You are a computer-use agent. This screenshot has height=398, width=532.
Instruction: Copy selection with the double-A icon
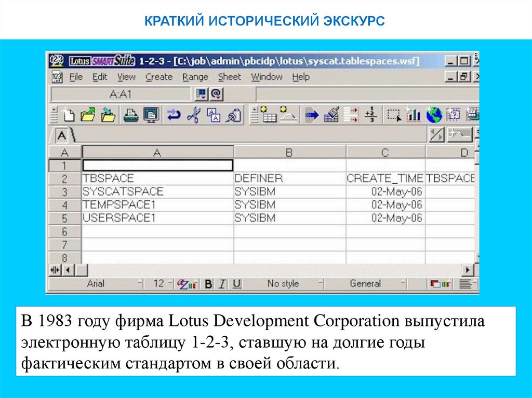click(x=214, y=115)
